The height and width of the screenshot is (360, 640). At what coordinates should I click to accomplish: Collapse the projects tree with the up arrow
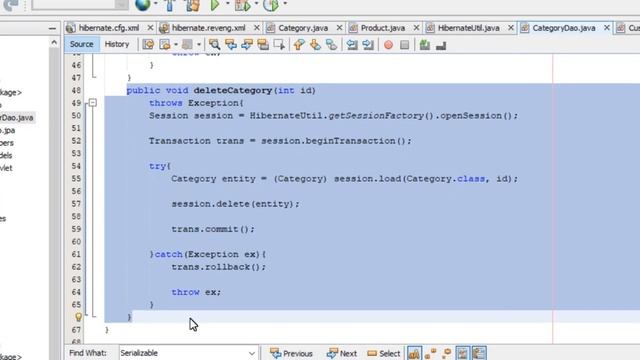[54, 42]
